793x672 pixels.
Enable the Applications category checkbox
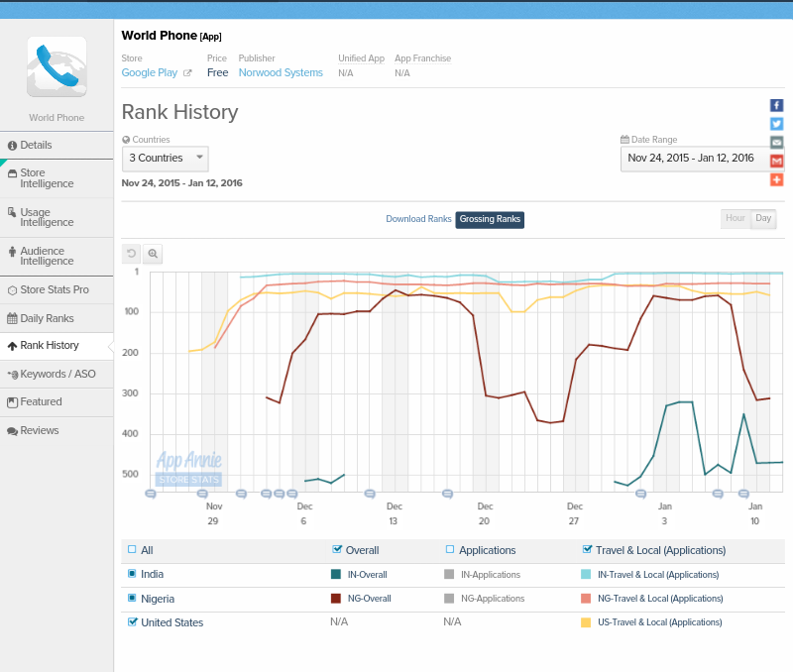[x=449, y=549]
